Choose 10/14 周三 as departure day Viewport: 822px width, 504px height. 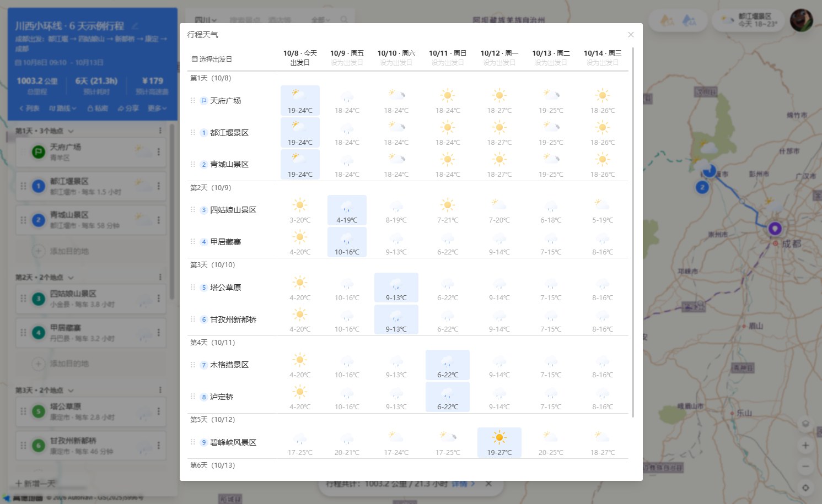click(603, 63)
